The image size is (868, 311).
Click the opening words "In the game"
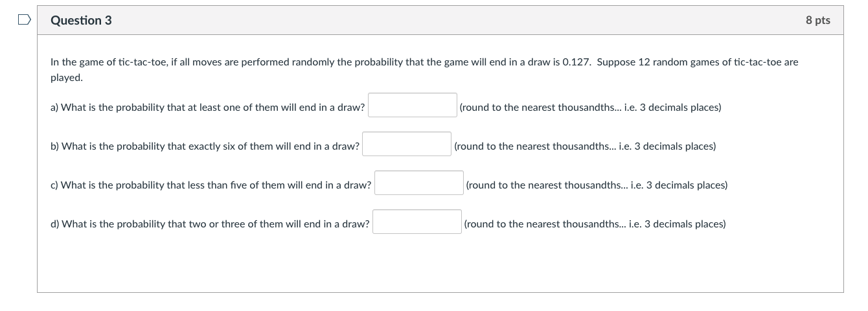point(76,62)
